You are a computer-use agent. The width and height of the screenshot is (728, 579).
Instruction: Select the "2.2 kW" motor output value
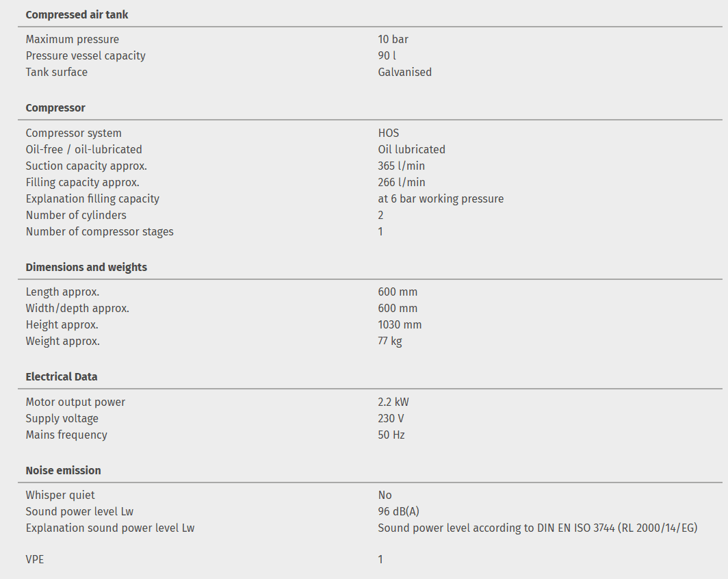[x=393, y=402]
